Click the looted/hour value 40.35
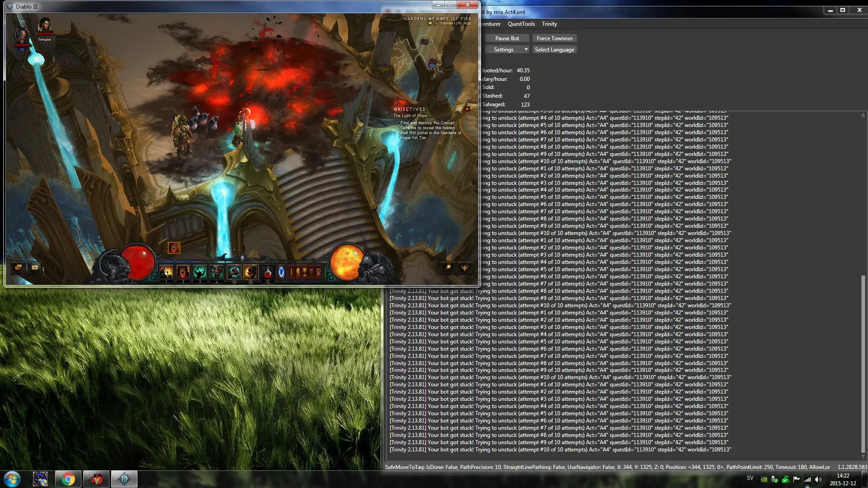 [523, 70]
